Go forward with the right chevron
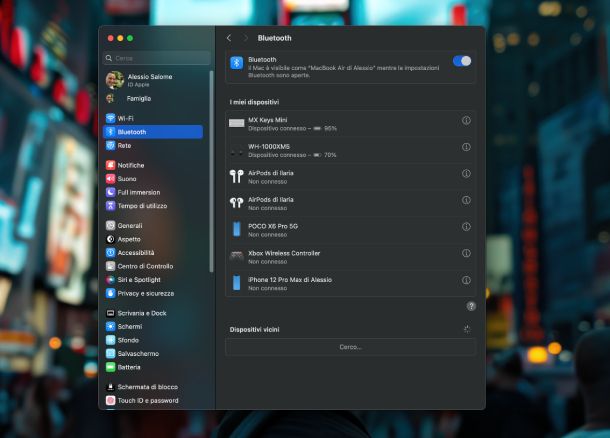The height and width of the screenshot is (438, 610). click(245, 38)
